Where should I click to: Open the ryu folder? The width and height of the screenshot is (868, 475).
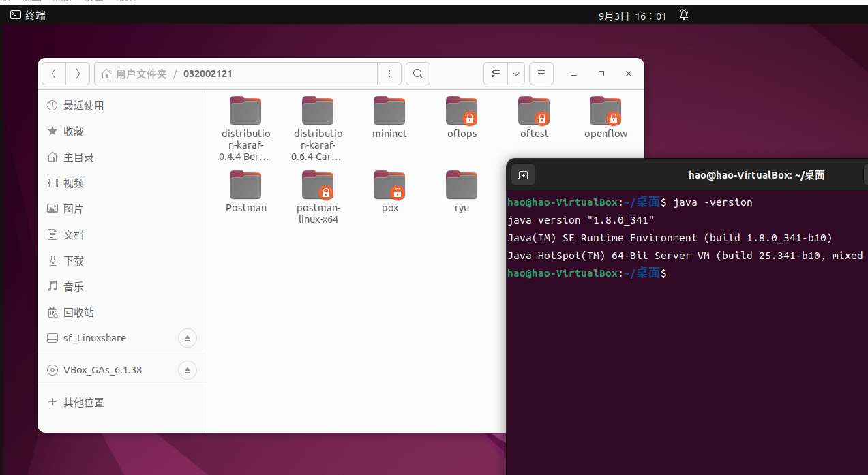(462, 192)
